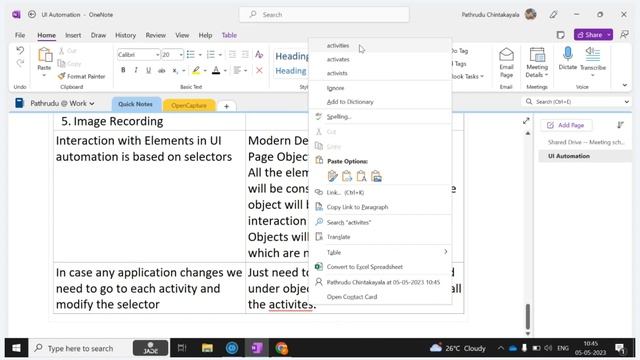Screen dimensions: 640x360
Task: Click the red delete X icon
Action: pyautogui.click(x=259, y=70)
